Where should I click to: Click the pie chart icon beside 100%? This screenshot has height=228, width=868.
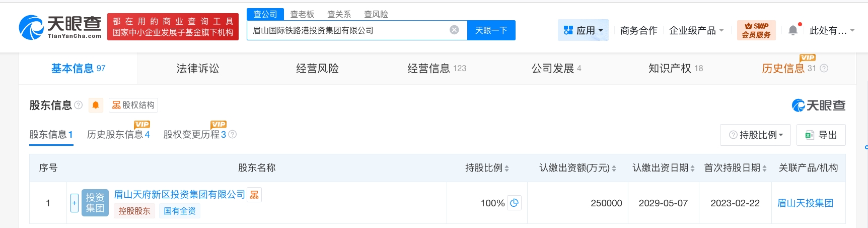point(514,203)
